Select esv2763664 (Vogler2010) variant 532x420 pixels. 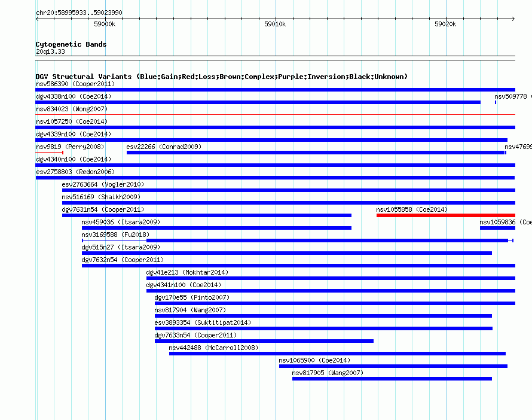288,190
